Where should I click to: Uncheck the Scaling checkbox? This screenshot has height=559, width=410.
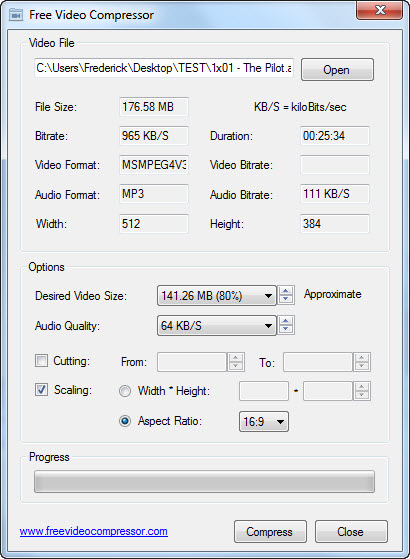41,390
